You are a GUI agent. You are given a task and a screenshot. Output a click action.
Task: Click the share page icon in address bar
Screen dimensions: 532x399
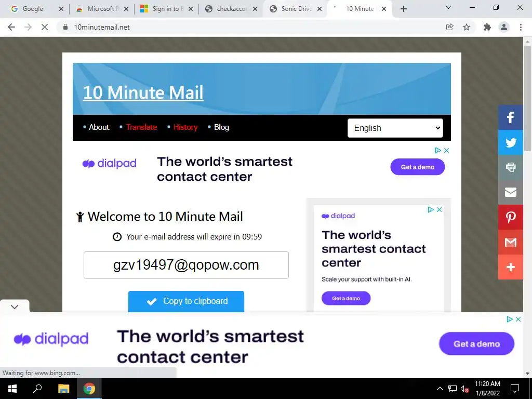tap(449, 27)
